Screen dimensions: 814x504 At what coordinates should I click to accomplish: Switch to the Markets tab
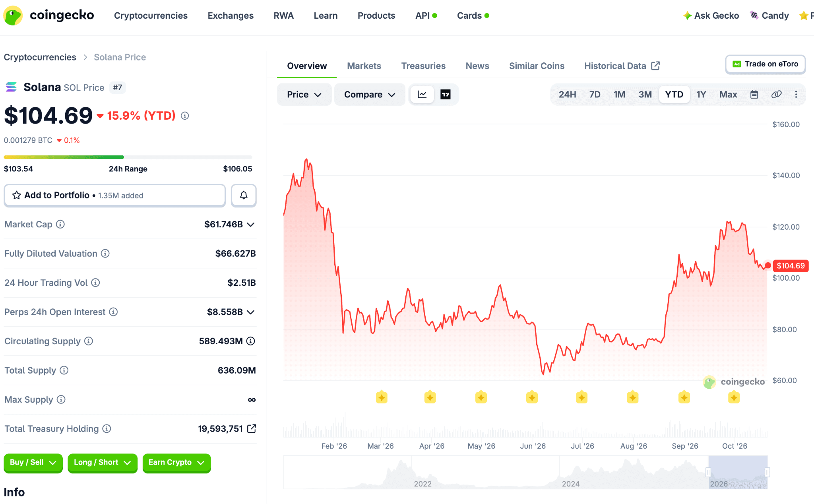click(x=364, y=66)
